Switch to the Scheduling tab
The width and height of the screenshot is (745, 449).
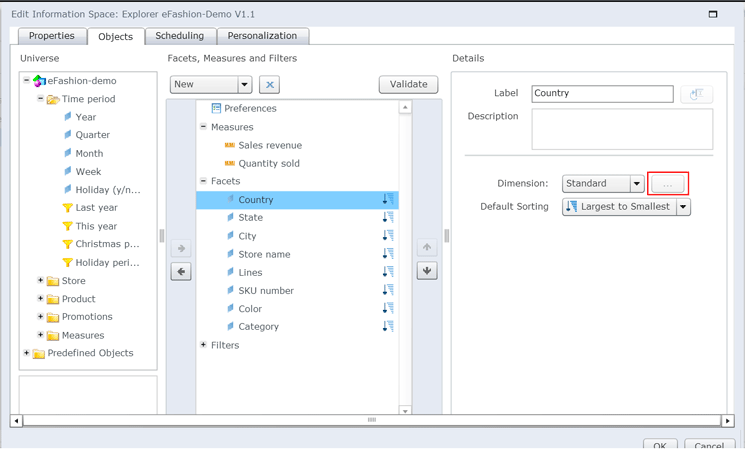(x=180, y=36)
